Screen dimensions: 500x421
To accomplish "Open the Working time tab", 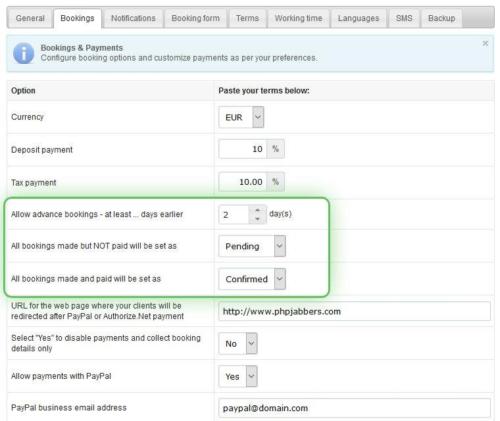I will pos(298,18).
